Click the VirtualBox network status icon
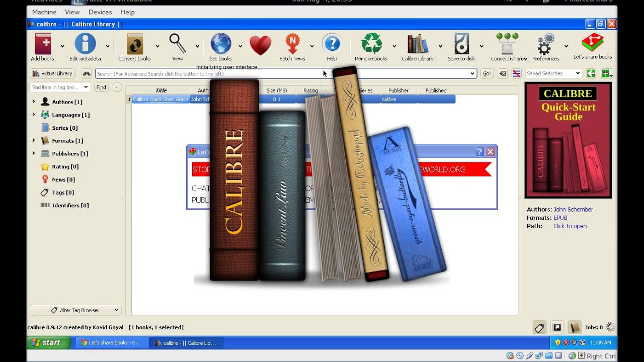644x362 pixels. point(539,356)
